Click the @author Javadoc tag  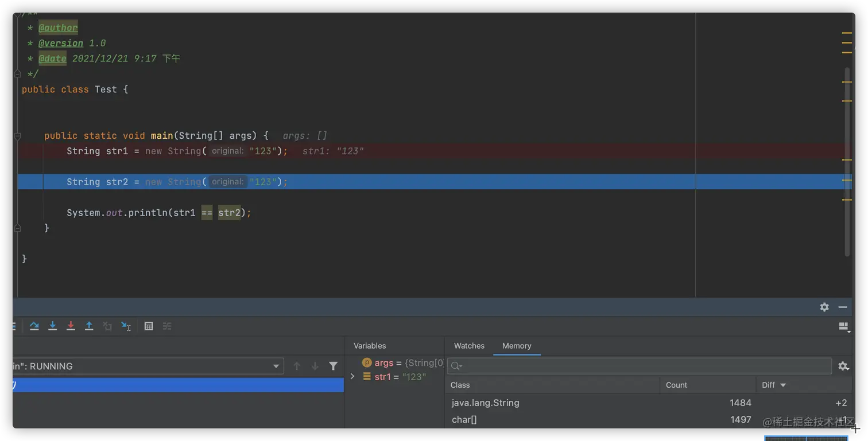(58, 28)
